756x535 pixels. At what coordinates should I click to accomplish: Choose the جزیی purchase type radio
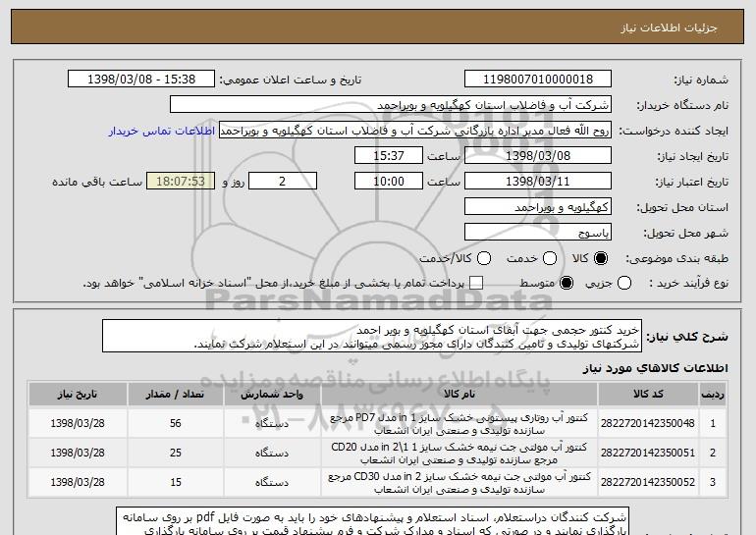pos(624,283)
